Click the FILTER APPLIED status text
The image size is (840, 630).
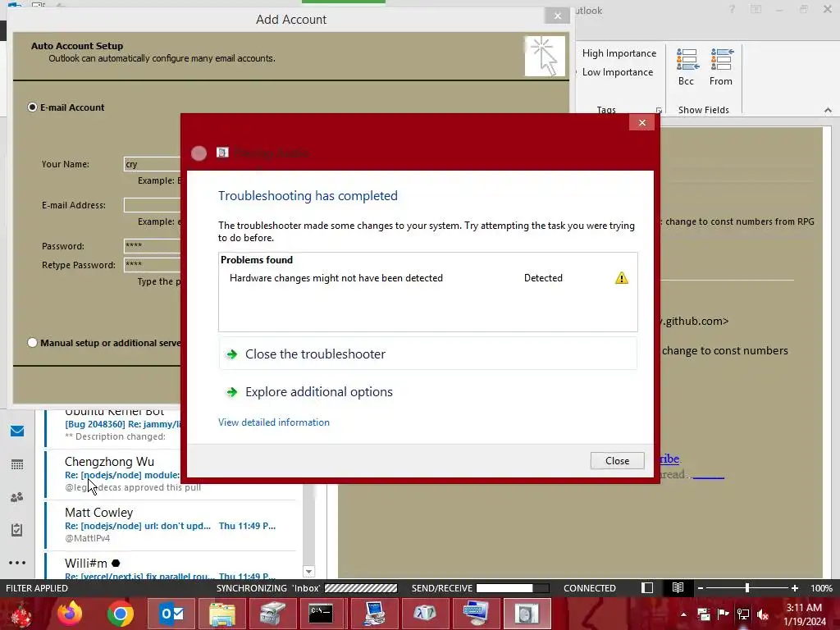coord(37,588)
